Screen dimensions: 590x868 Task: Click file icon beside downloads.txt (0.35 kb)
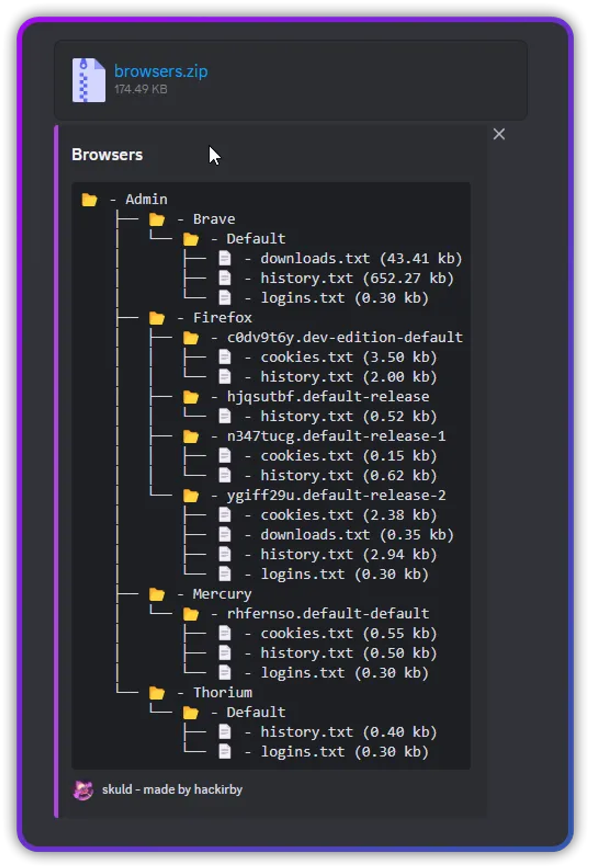pyautogui.click(x=225, y=535)
